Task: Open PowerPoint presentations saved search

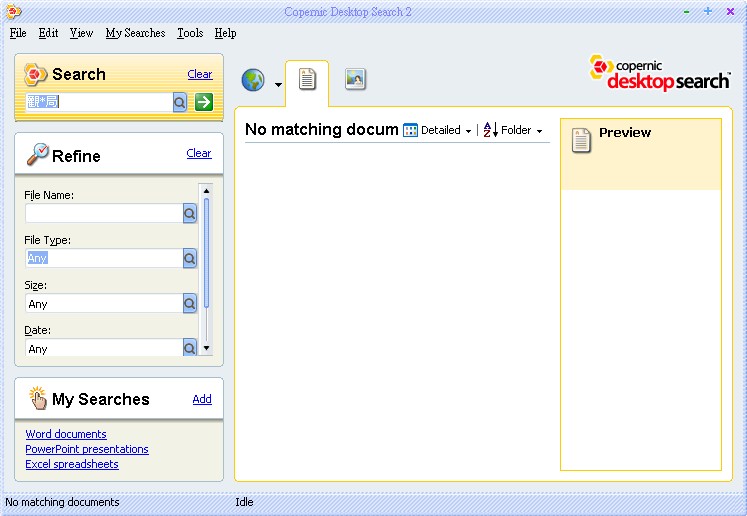Action: click(87, 449)
